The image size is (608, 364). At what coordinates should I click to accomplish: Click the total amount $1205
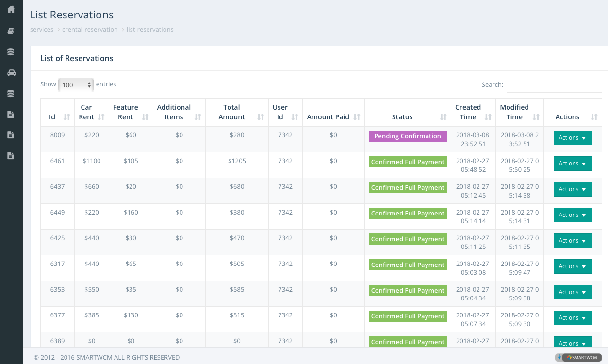237,161
